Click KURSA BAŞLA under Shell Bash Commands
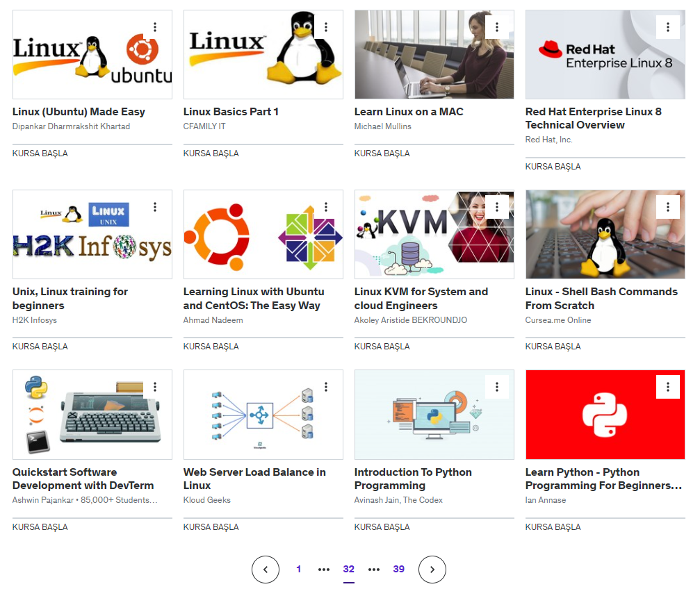This screenshot has height=589, width=700. (x=553, y=347)
